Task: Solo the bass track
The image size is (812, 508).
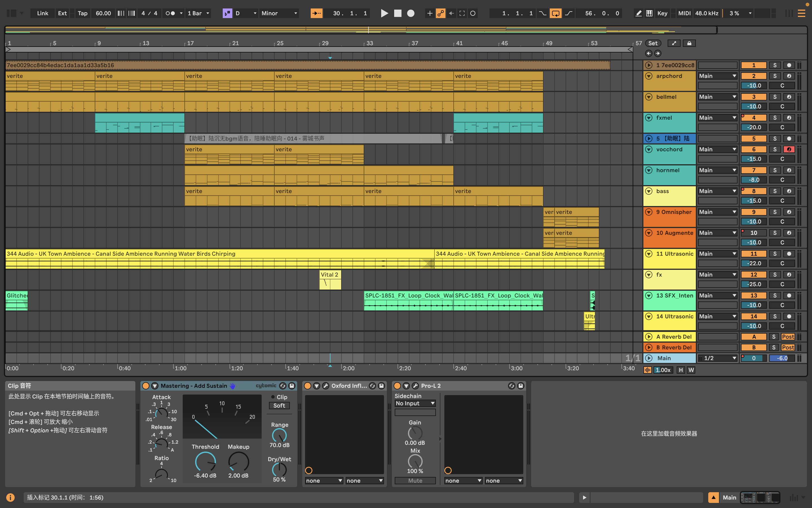Action: point(775,191)
